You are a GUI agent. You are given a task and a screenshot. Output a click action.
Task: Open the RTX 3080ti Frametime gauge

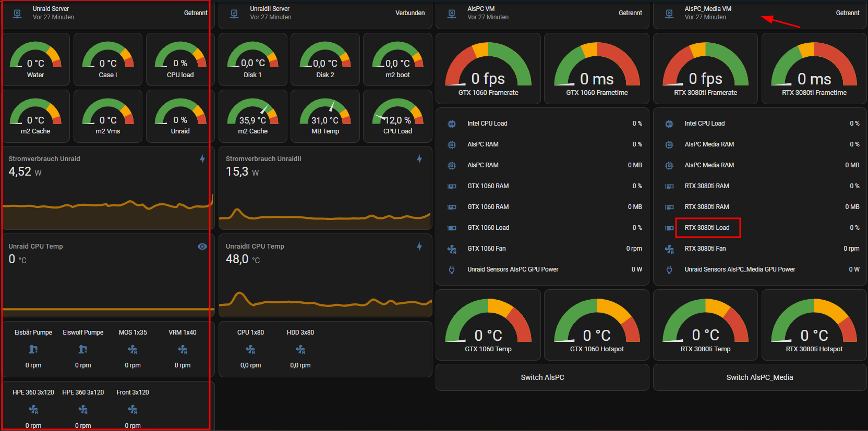(814, 69)
